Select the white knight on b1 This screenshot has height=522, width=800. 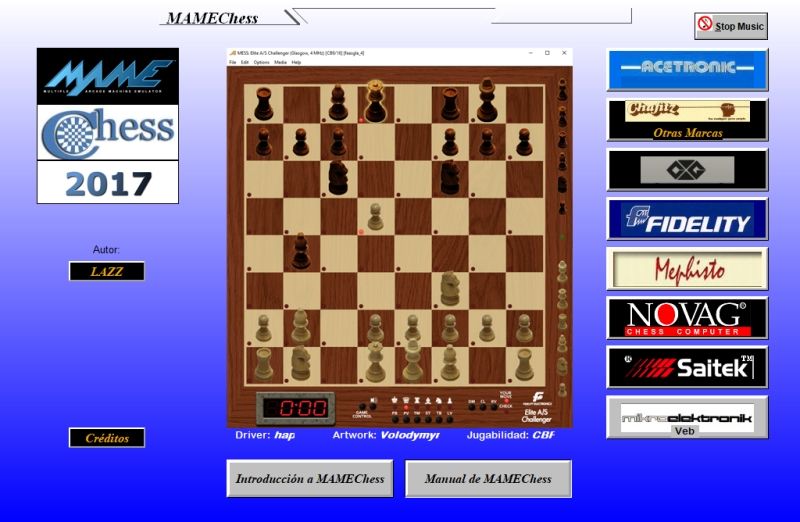[x=301, y=363]
